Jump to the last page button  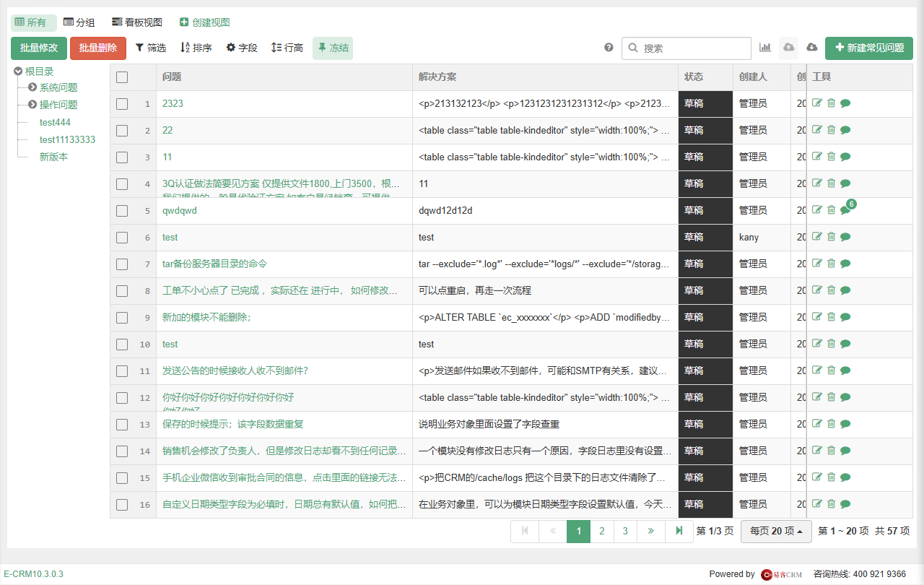click(x=679, y=531)
